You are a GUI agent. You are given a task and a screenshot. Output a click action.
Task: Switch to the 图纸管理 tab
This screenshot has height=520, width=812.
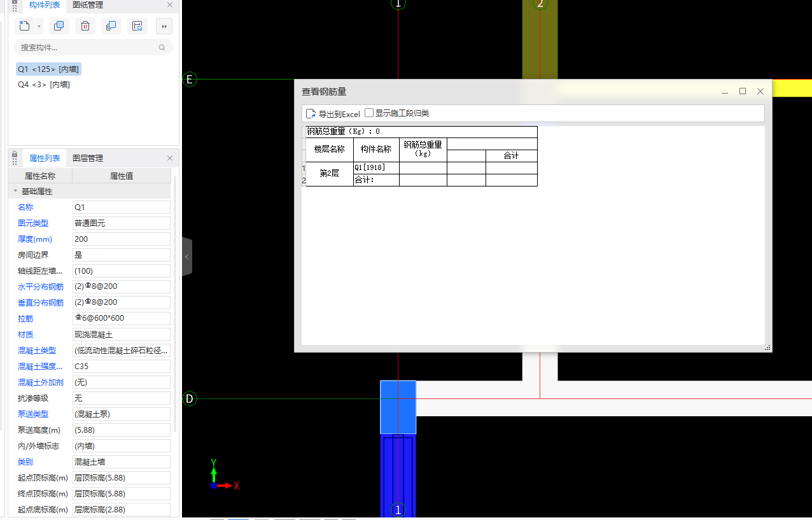click(x=88, y=5)
